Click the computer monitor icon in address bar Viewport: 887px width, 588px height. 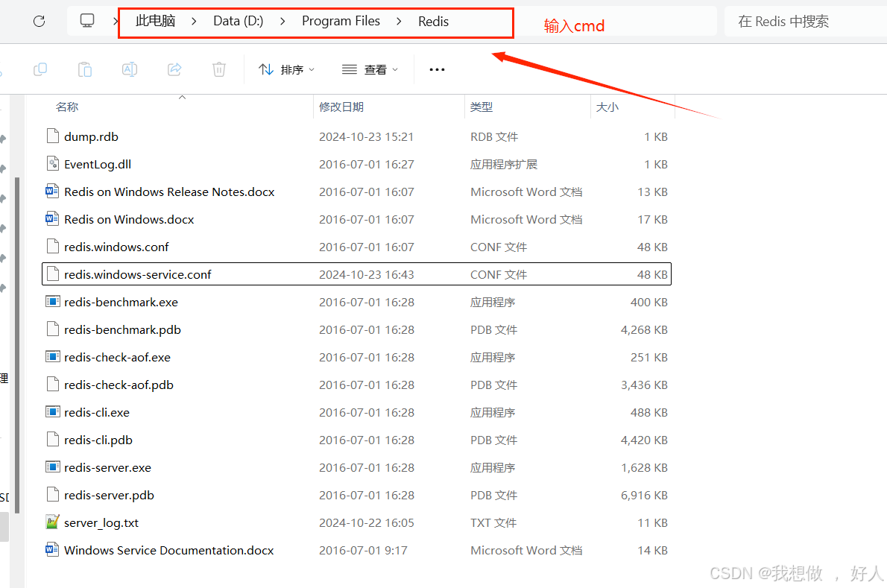click(x=87, y=21)
